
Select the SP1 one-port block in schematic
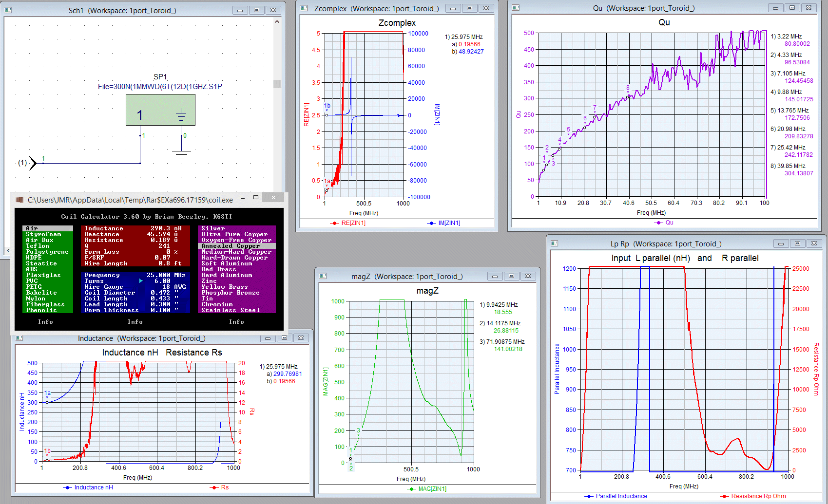(x=160, y=110)
